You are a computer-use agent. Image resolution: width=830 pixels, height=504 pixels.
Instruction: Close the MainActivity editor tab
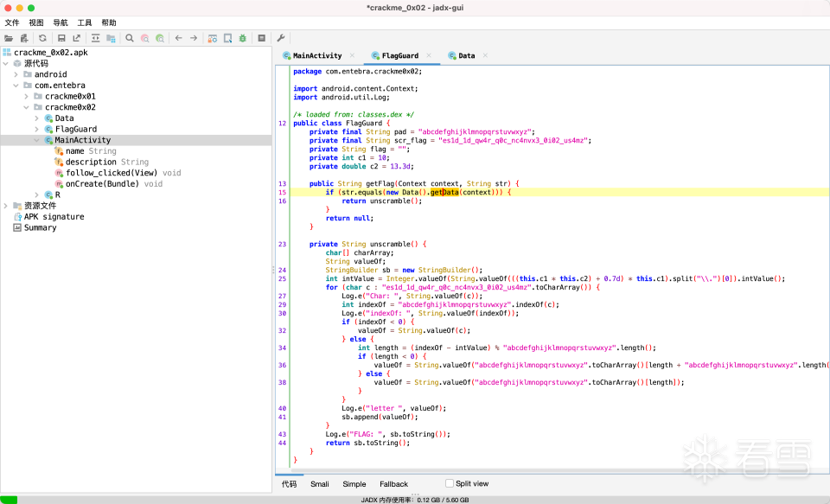pos(352,55)
